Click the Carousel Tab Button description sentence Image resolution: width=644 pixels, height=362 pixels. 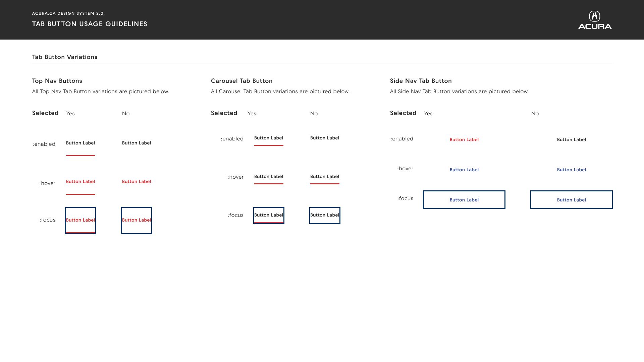280,92
